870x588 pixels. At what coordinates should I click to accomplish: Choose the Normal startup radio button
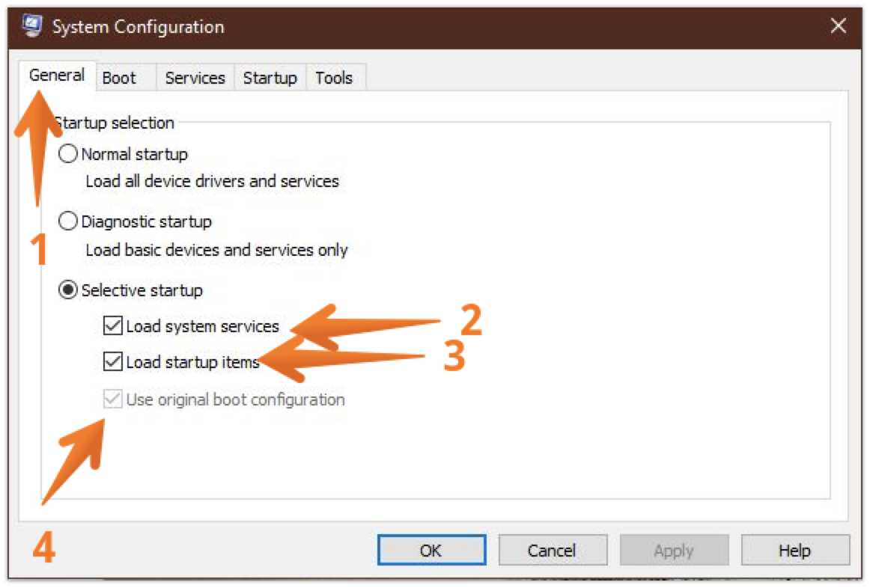68,155
